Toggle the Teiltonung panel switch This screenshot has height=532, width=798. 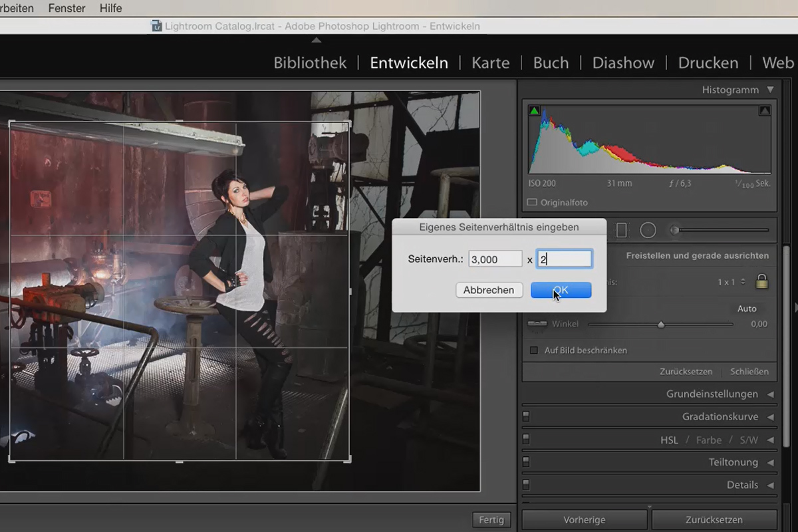(x=526, y=462)
